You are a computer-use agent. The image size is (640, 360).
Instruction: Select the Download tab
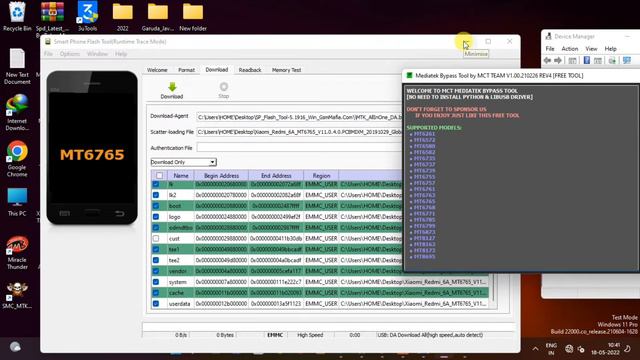click(217, 70)
